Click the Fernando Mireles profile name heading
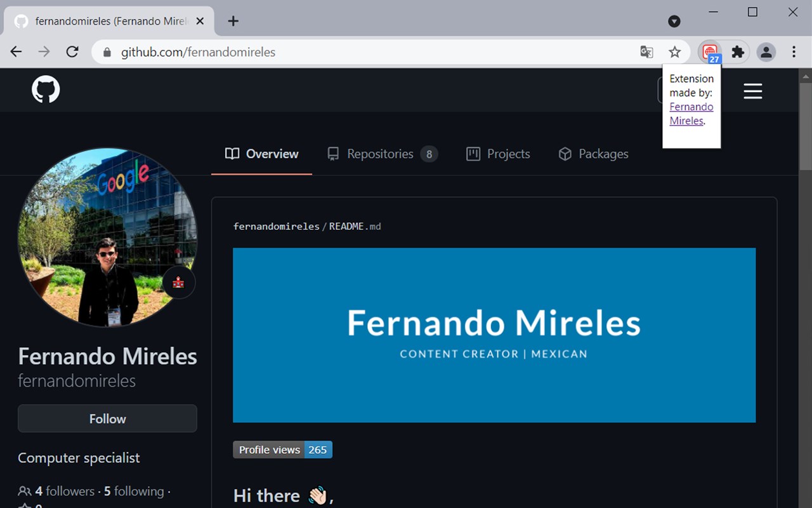The image size is (812, 508). tap(107, 356)
